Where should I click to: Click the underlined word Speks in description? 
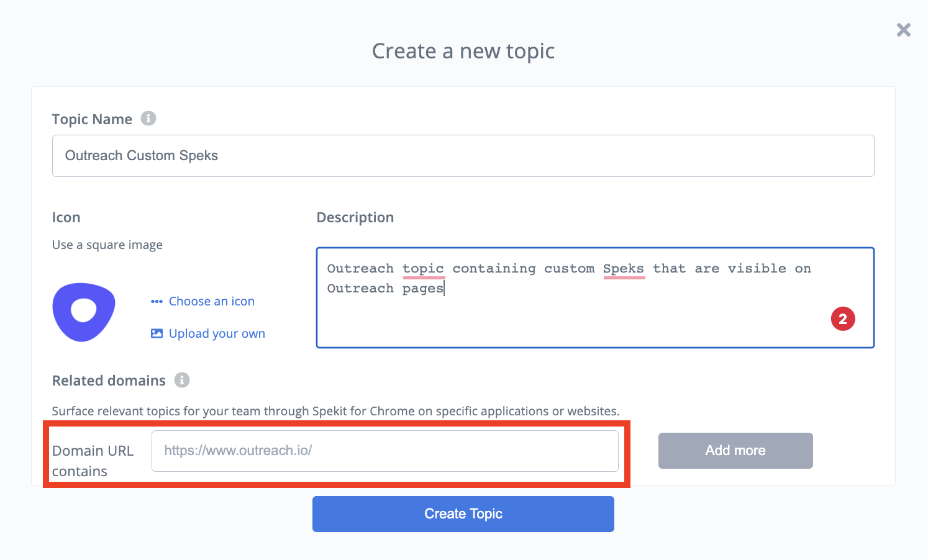(x=624, y=269)
